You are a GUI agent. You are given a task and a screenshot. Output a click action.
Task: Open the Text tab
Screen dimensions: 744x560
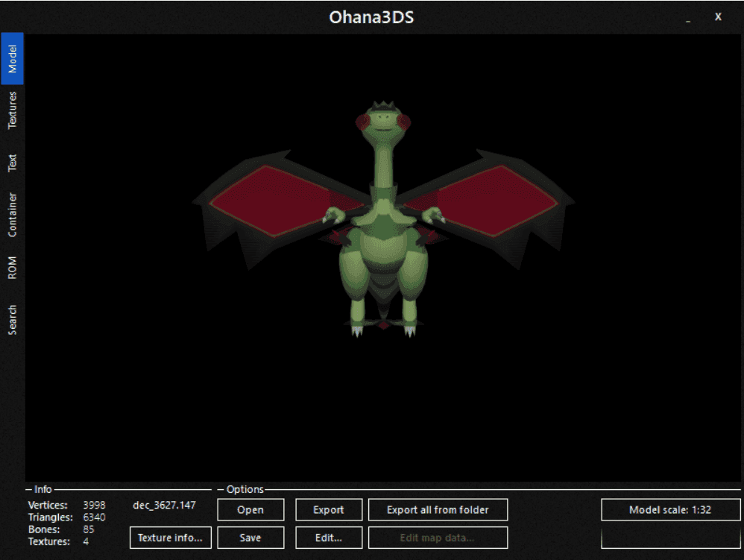pyautogui.click(x=13, y=163)
